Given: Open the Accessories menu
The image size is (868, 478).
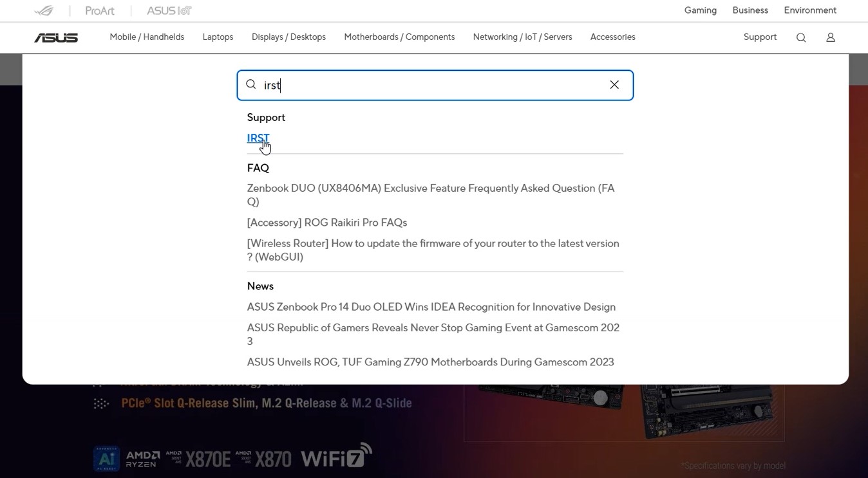Looking at the screenshot, I should tap(612, 37).
